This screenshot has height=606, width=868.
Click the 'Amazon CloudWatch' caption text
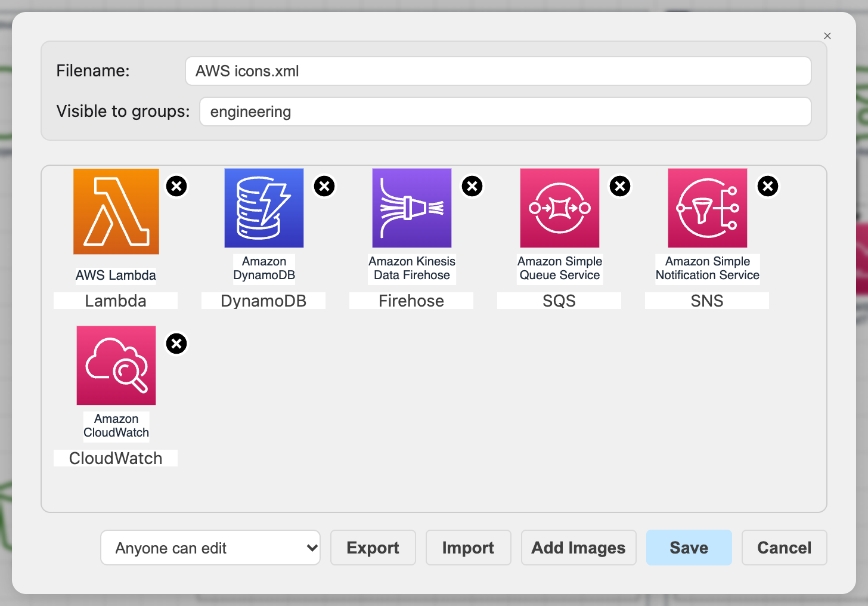pos(116,426)
